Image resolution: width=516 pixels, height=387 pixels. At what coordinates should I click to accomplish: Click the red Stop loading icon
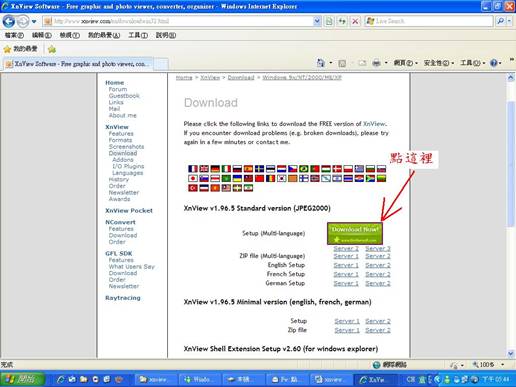pos(355,21)
